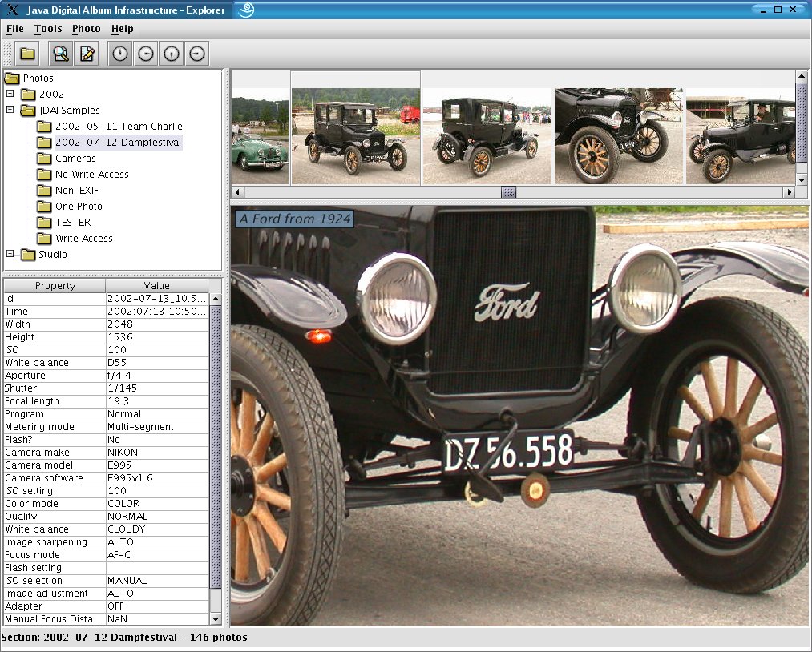Image resolution: width=812 pixels, height=652 pixels.
Task: Click the thumbnail strip vertical scrollbar thumb
Action: tap(802, 123)
